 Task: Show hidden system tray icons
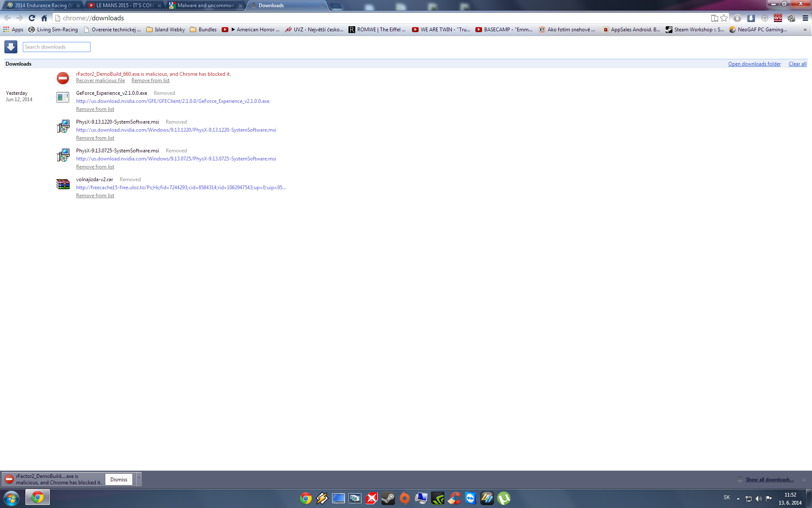(738, 498)
